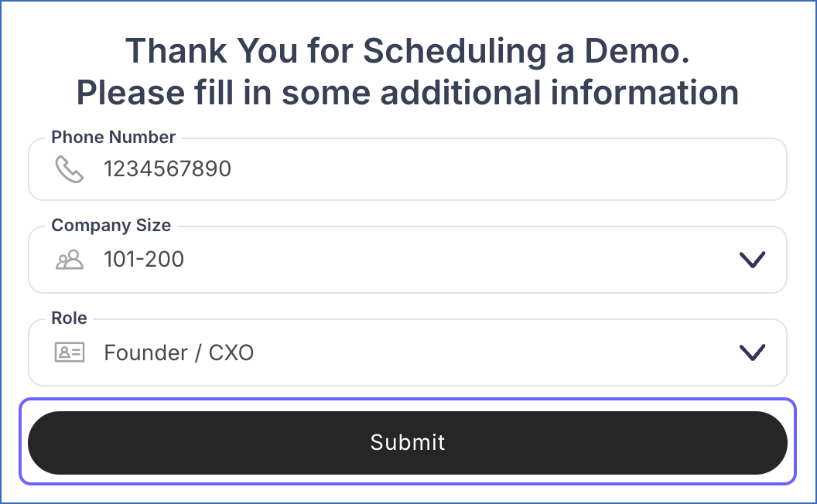Click the 1234567890 phone number text

point(167,169)
